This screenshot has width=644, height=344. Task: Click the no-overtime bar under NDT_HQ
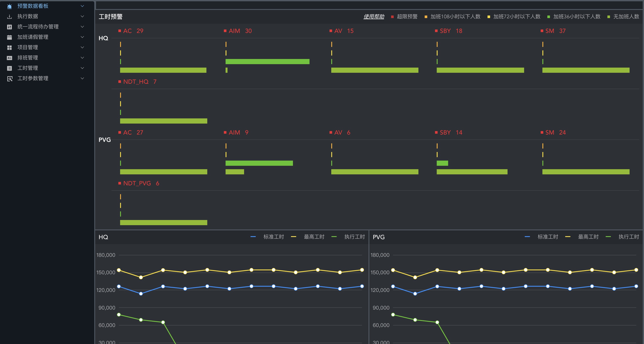tap(164, 121)
